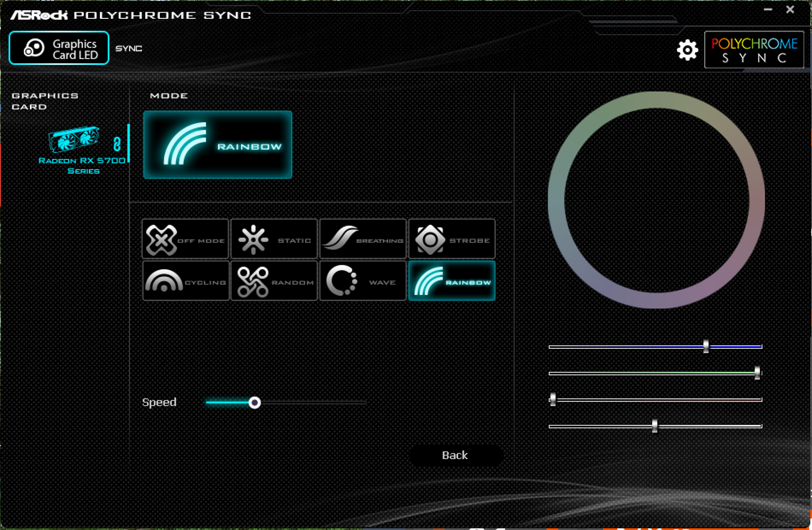The image size is (812, 530).
Task: Click the red channel slider handle
Action: [553, 400]
